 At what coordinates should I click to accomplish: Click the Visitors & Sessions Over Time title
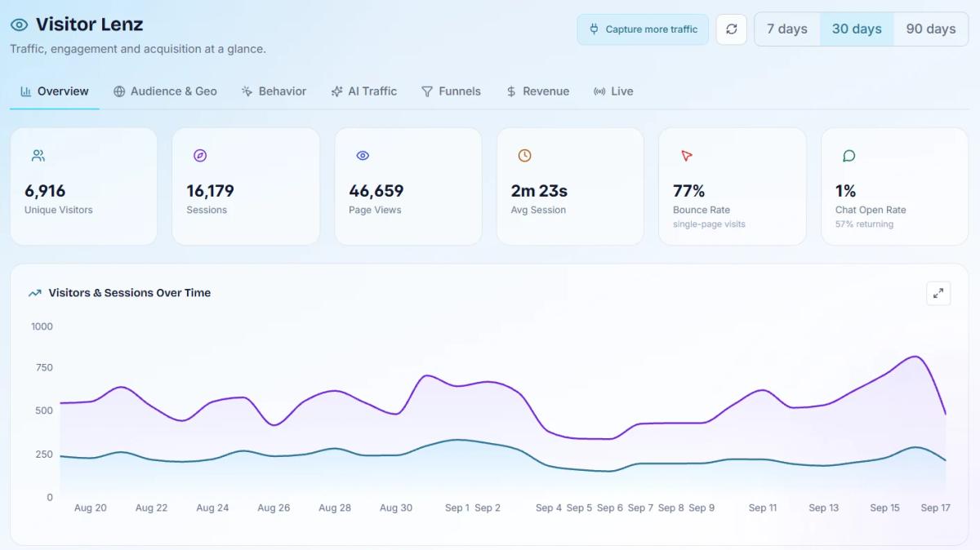click(129, 293)
